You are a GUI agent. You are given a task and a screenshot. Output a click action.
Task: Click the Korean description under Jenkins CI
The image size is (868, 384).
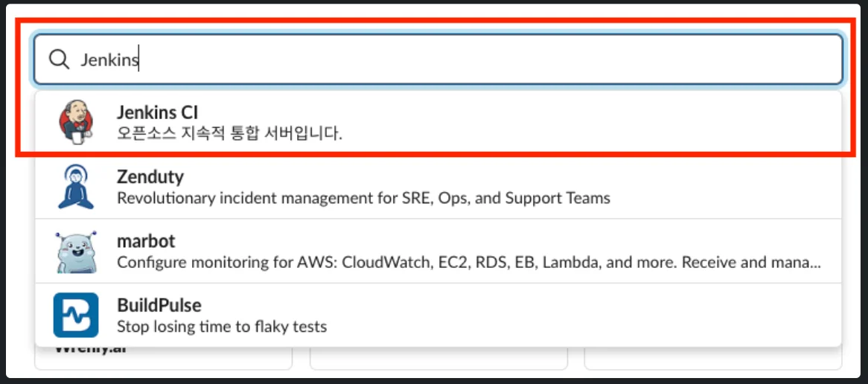pos(229,135)
